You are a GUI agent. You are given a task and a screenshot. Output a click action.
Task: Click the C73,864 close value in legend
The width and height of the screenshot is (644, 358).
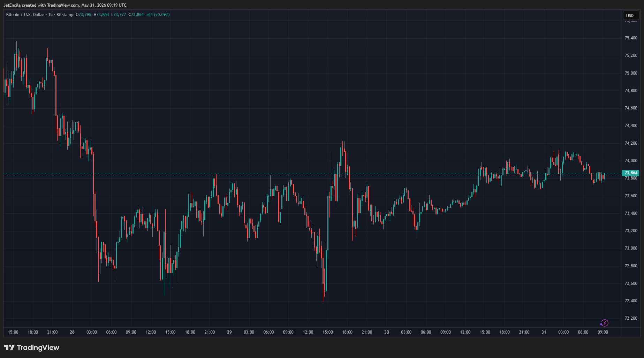pyautogui.click(x=136, y=15)
